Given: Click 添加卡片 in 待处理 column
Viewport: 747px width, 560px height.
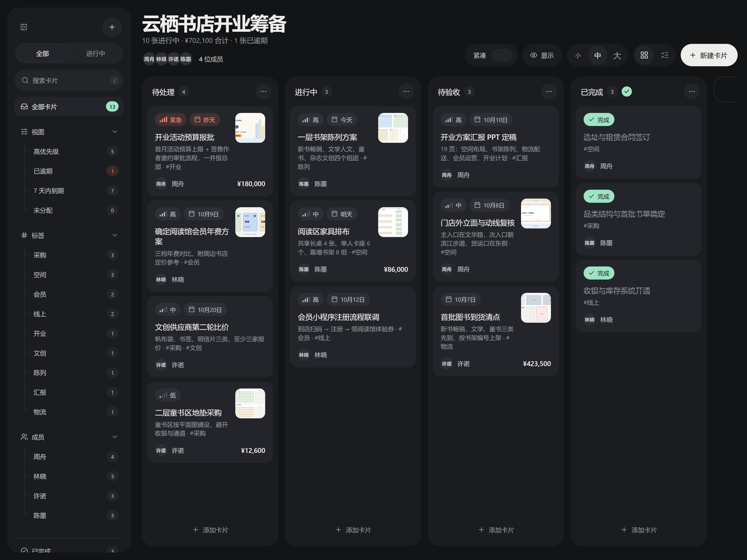Looking at the screenshot, I should [210, 530].
